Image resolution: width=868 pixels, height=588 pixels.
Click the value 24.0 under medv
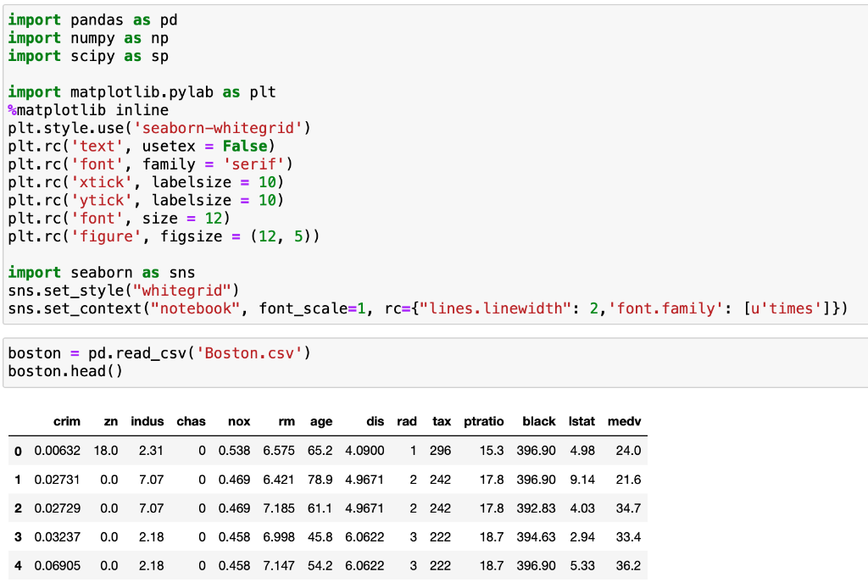tap(628, 451)
